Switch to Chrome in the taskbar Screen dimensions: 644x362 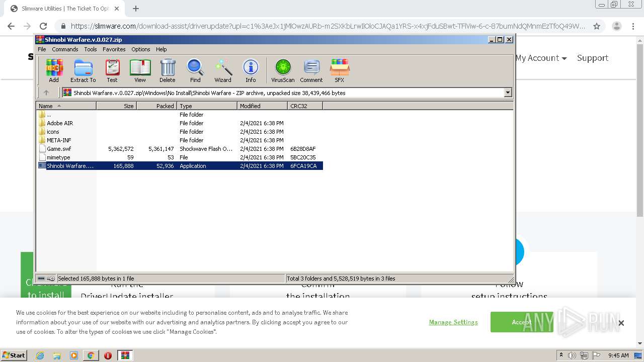click(x=91, y=355)
